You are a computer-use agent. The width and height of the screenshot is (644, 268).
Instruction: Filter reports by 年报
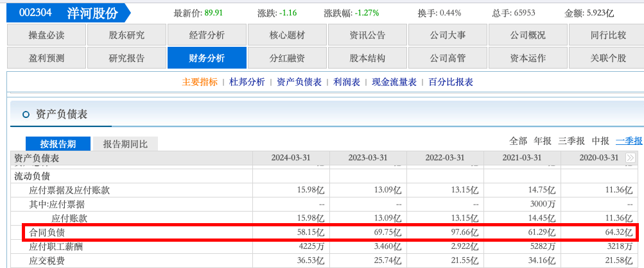[542, 141]
